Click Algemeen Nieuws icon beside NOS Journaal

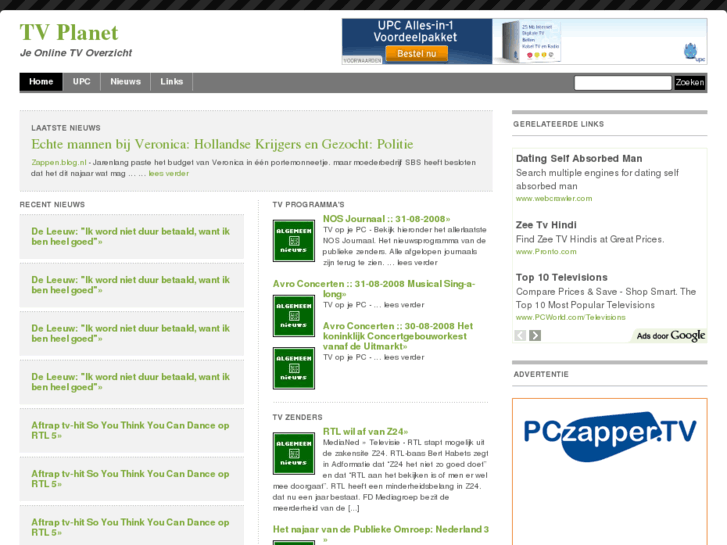(x=293, y=241)
